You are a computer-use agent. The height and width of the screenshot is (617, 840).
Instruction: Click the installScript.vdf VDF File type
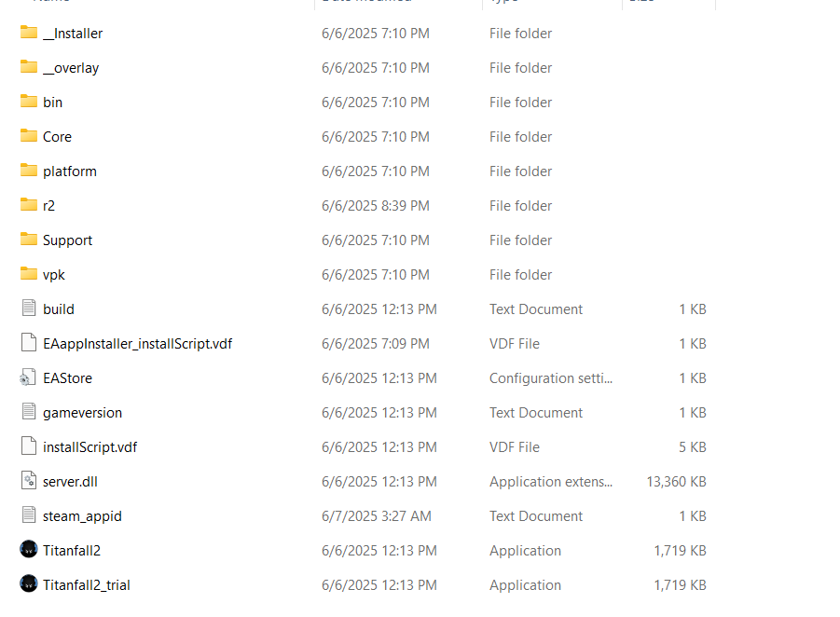click(515, 447)
